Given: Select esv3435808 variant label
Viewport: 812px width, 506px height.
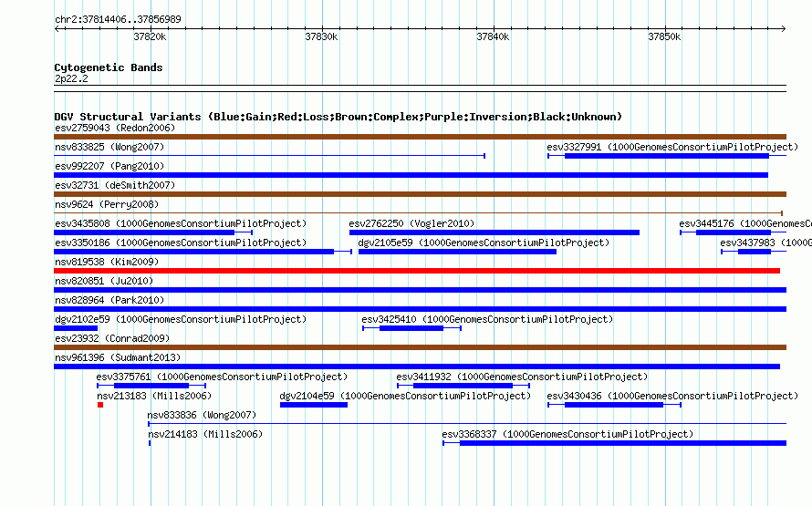Looking at the screenshot, I should [181, 223].
